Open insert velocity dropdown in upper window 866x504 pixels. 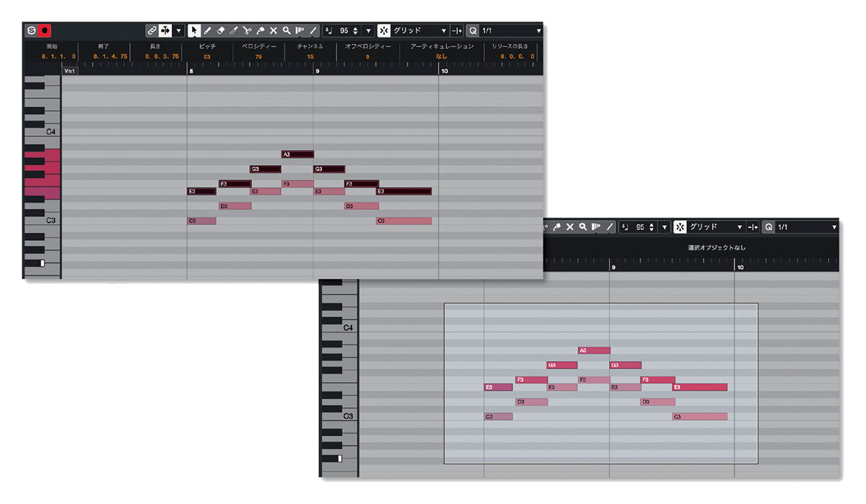pyautogui.click(x=369, y=30)
